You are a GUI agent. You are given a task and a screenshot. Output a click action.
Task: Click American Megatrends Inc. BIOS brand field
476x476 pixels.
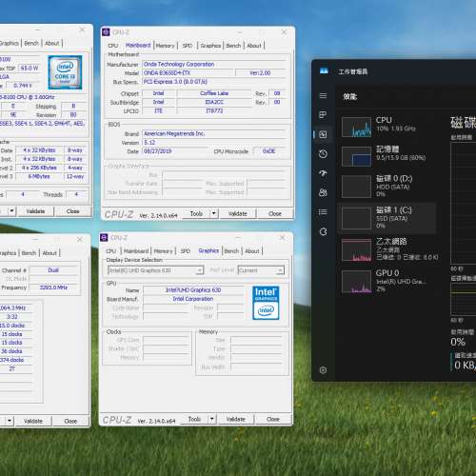[x=214, y=133]
